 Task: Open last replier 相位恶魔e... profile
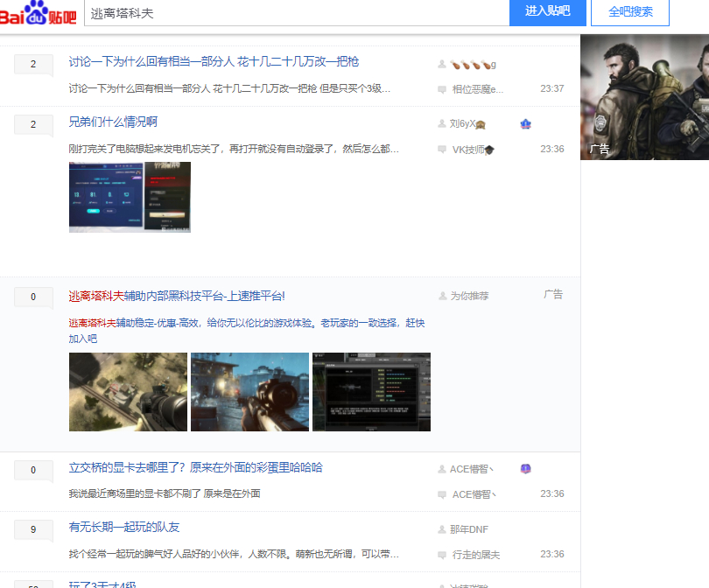click(x=478, y=89)
